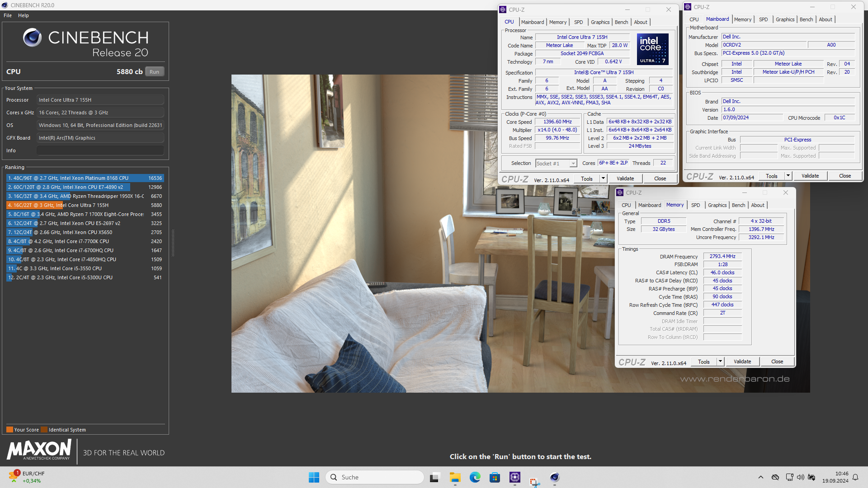Click the rendered room image in Cinebench

point(520,233)
